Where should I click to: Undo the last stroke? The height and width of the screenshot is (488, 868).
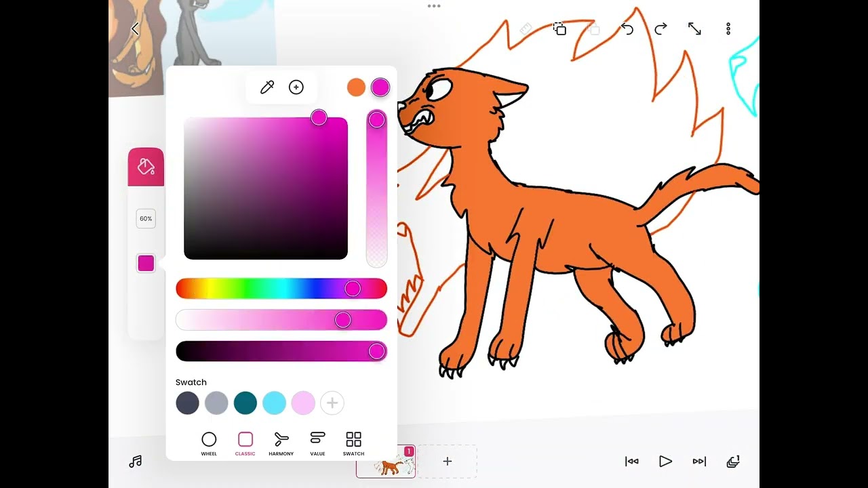click(x=627, y=28)
